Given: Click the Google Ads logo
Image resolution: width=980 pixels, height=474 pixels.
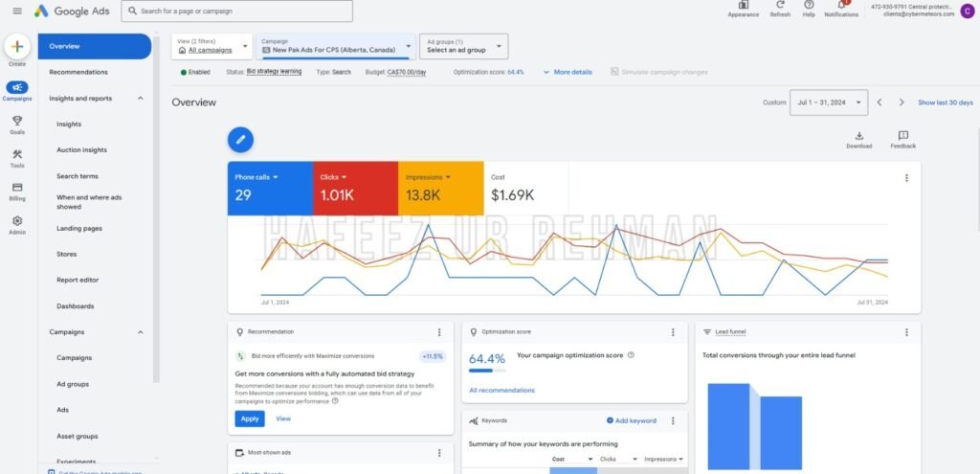Looking at the screenshot, I should point(72,11).
